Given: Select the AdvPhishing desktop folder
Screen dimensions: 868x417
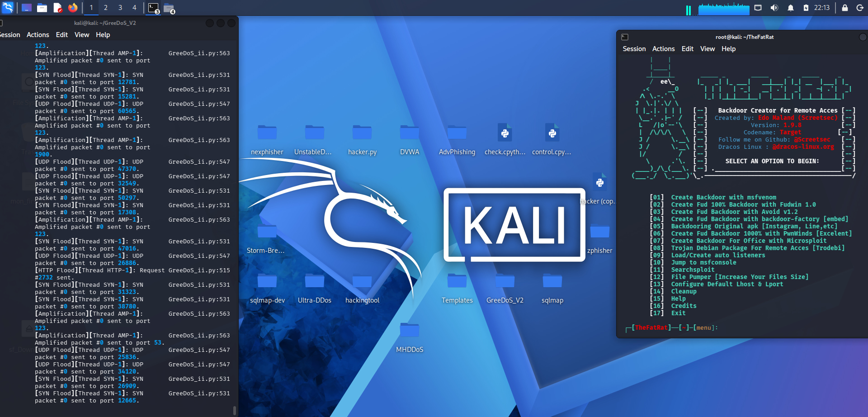Looking at the screenshot, I should (x=457, y=139).
